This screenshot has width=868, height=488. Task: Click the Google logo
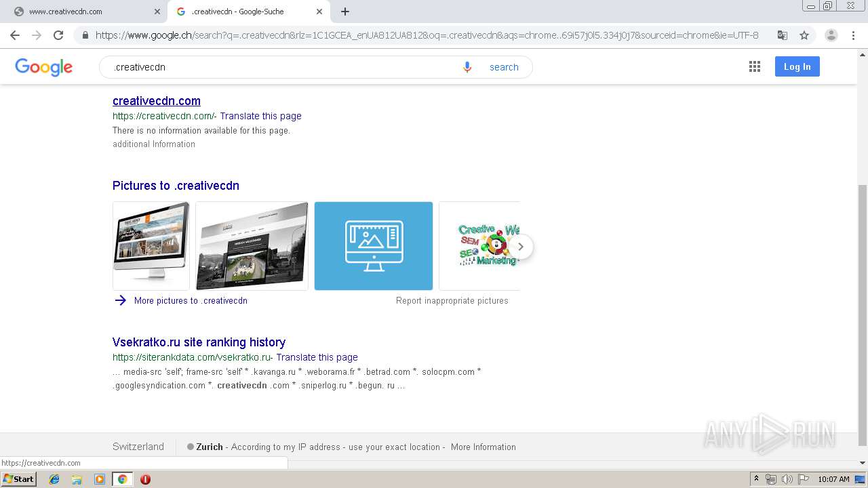click(44, 67)
